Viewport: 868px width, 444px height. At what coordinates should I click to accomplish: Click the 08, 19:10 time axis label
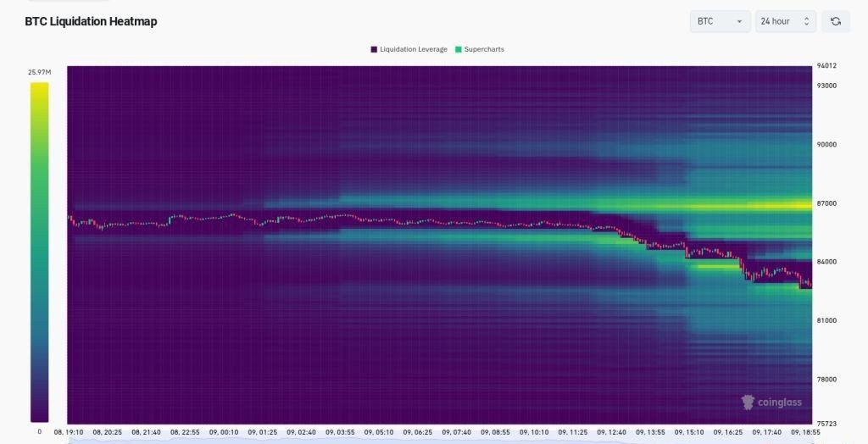tap(70, 432)
